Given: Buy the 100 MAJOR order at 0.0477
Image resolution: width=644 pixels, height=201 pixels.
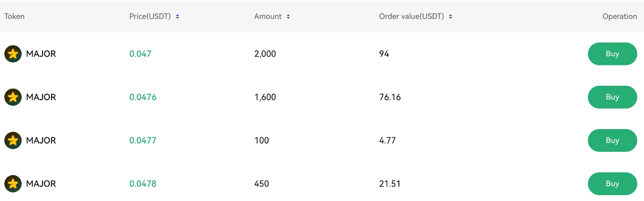Looking at the screenshot, I should pos(612,140).
